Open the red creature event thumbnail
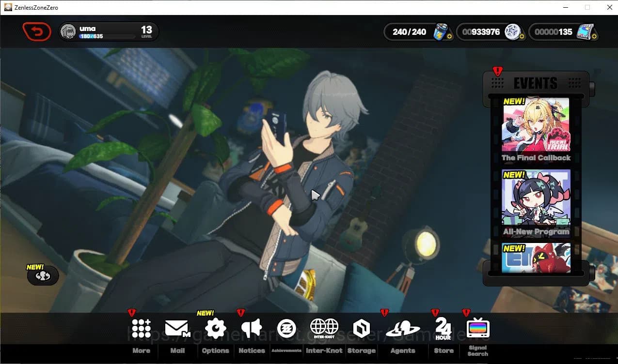 (536, 258)
